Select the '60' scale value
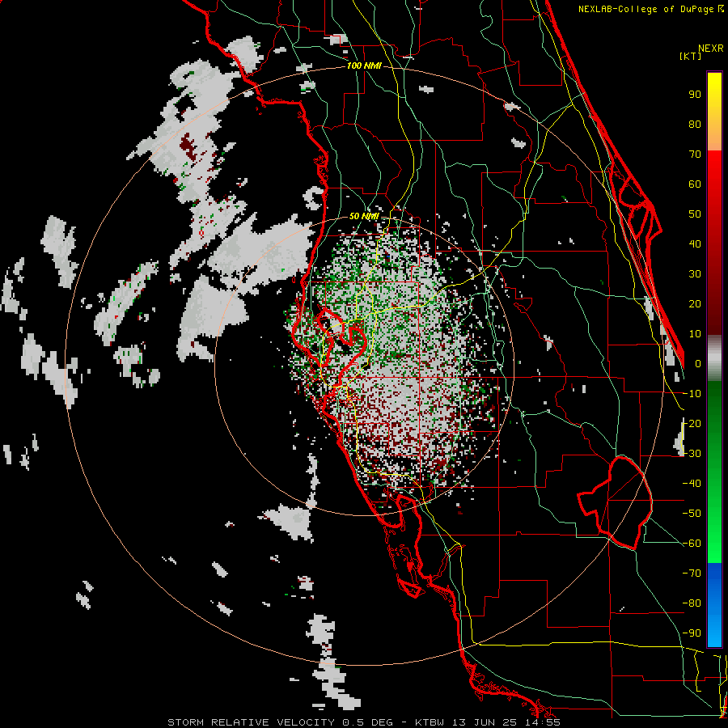Viewport: 728px width, 728px height. coord(695,184)
